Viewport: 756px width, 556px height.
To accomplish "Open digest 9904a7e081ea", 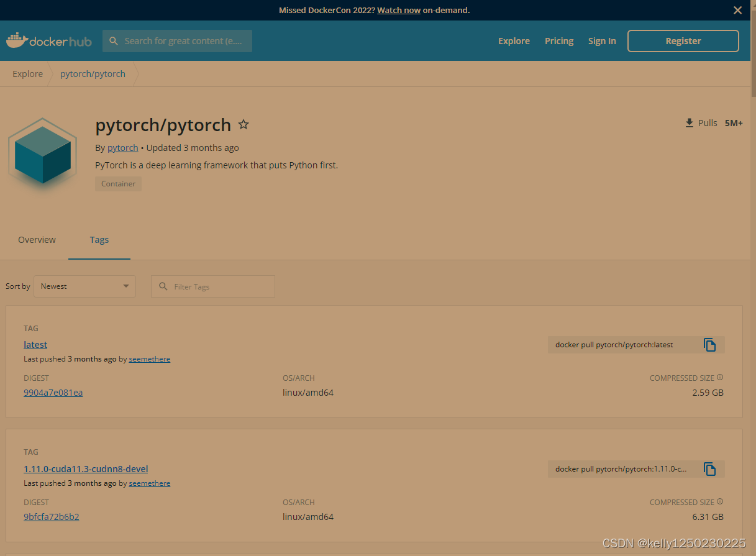I will [53, 393].
